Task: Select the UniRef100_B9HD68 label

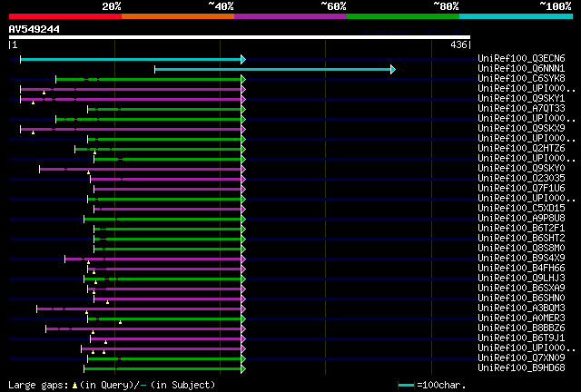Action: [521, 368]
